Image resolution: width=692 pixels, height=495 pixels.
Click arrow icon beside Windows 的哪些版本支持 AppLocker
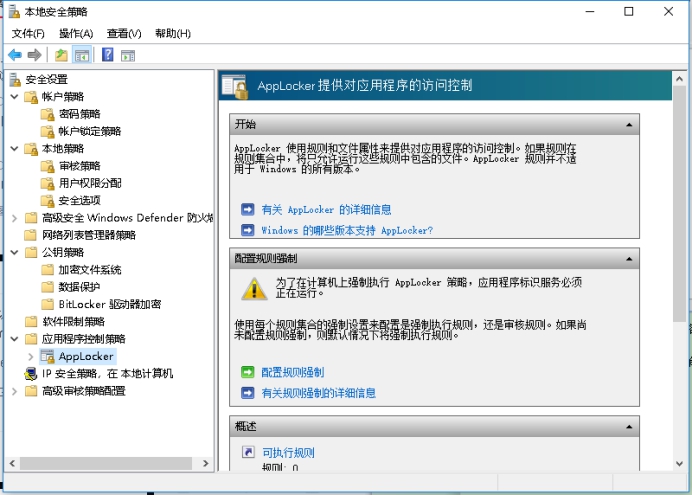(x=248, y=230)
